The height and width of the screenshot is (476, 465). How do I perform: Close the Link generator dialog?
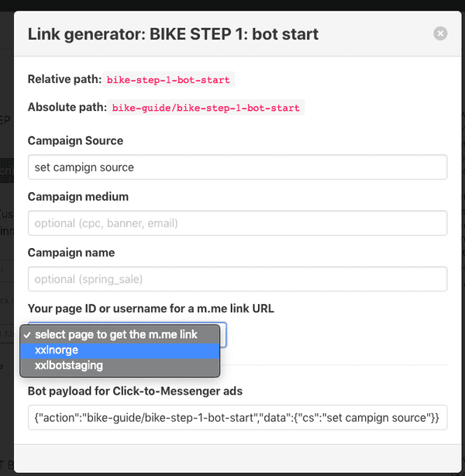pos(440,33)
